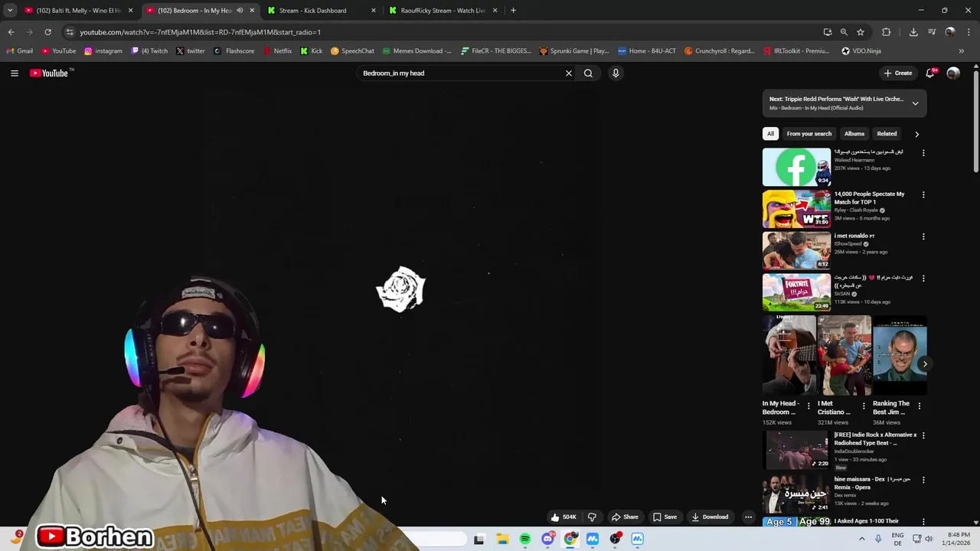Image resolution: width=980 pixels, height=551 pixels.
Task: Open options for In My Head short
Action: (x=808, y=406)
